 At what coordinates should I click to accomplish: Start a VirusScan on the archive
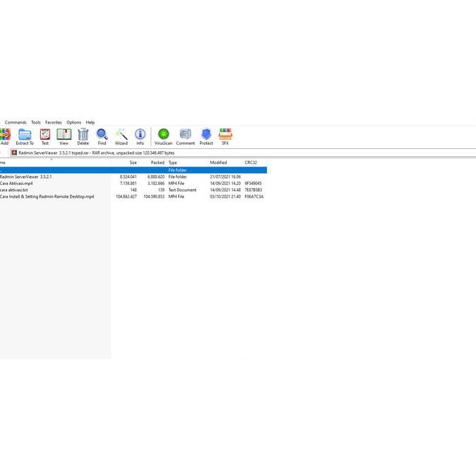[x=163, y=136]
